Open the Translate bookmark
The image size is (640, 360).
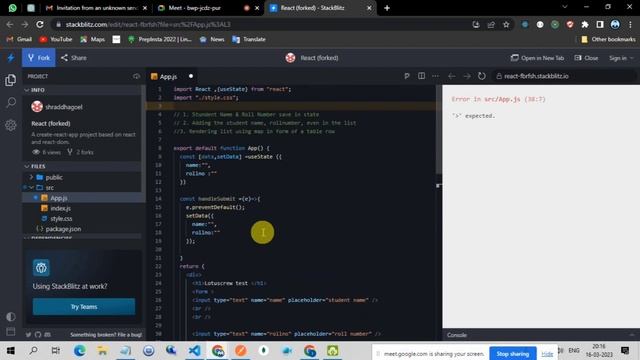pyautogui.click(x=249, y=39)
